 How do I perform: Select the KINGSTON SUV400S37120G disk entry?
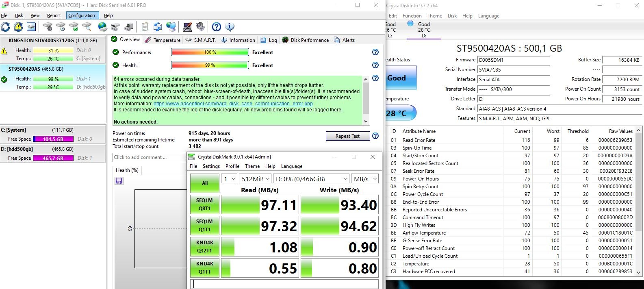click(x=53, y=49)
